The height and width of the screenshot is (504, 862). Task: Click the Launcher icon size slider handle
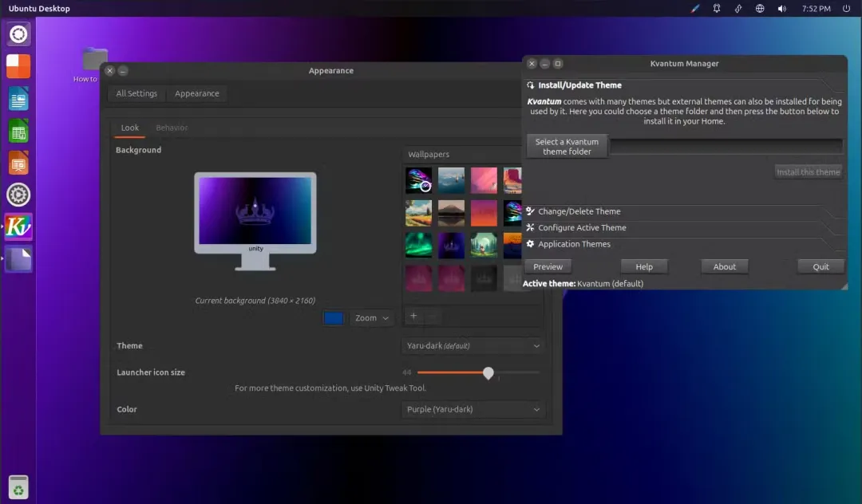(488, 373)
